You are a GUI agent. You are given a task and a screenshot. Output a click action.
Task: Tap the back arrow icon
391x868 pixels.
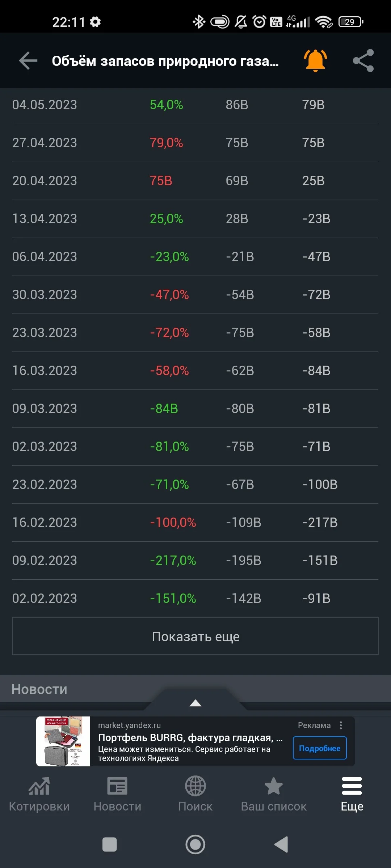click(28, 60)
